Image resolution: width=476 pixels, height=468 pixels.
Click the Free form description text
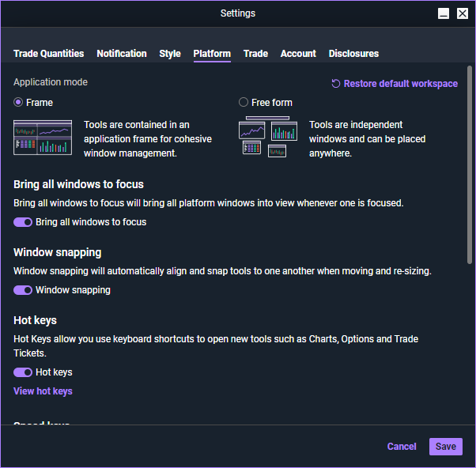pyautogui.click(x=367, y=139)
